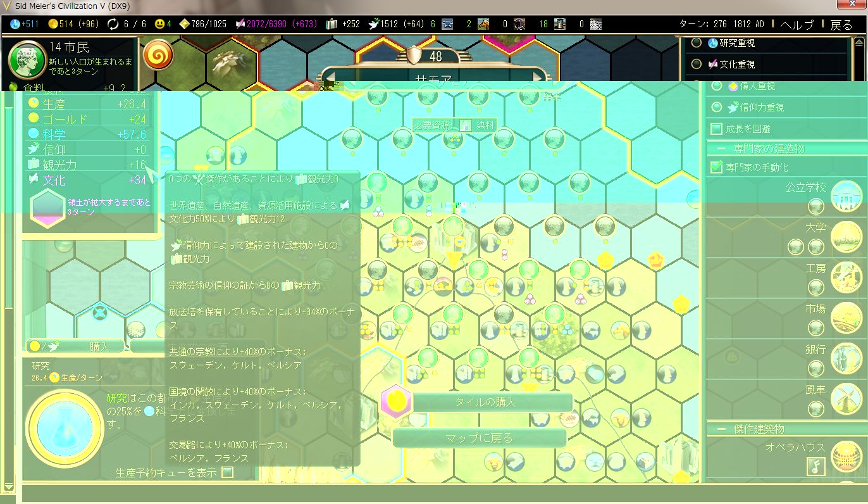Click the research (研究) production flask icon
The height and width of the screenshot is (504, 868).
[65, 429]
